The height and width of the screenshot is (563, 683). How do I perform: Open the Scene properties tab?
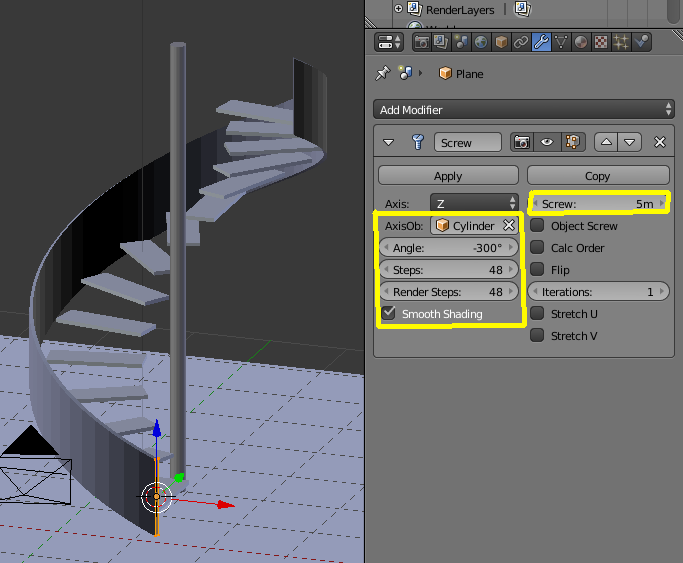point(461,42)
